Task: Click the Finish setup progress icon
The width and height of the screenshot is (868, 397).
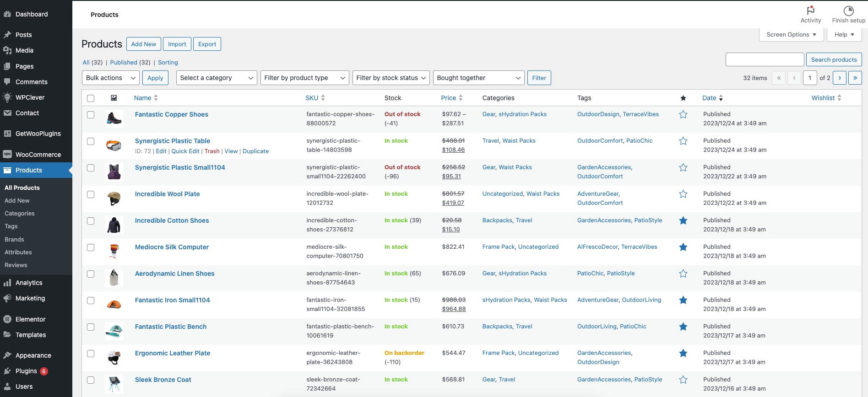Action: (x=848, y=11)
